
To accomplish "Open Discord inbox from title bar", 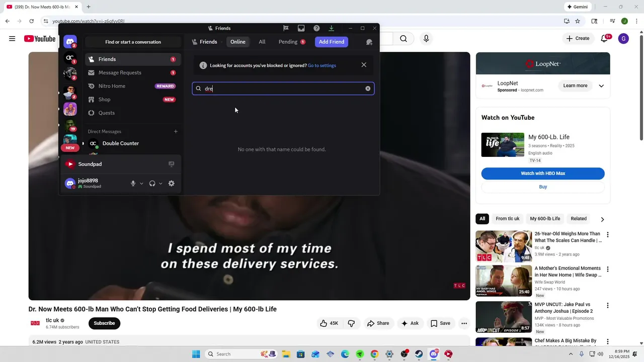I will click(301, 28).
